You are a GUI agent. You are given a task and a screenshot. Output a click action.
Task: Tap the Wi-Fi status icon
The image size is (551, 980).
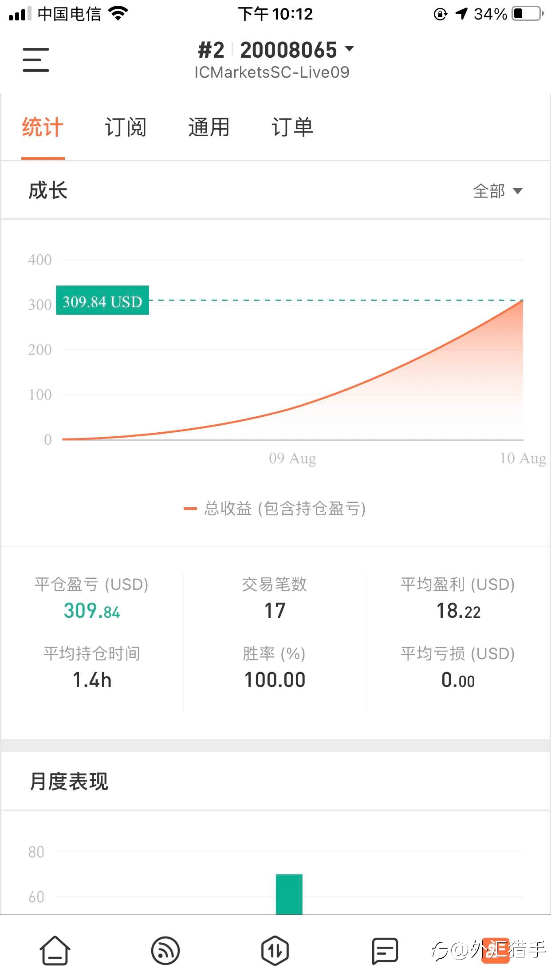[118, 13]
